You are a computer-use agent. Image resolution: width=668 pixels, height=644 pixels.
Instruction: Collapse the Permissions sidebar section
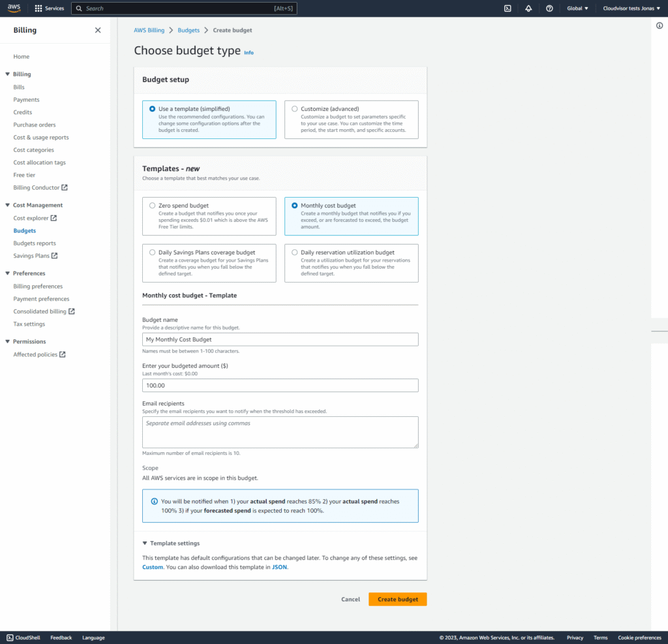7,341
